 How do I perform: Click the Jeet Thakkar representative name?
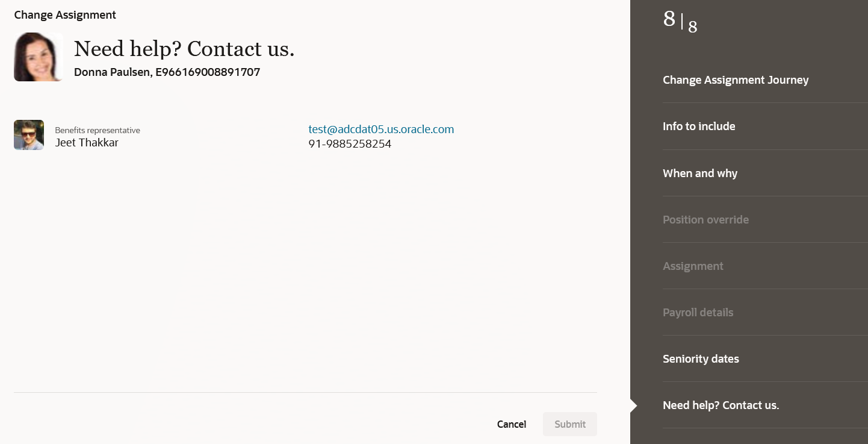pyautogui.click(x=87, y=143)
